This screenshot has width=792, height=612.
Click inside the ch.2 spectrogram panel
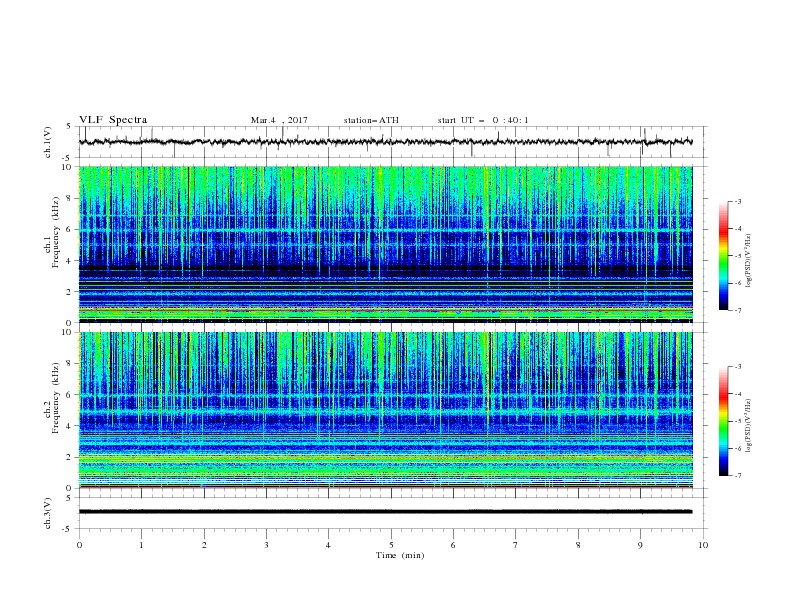(385, 410)
